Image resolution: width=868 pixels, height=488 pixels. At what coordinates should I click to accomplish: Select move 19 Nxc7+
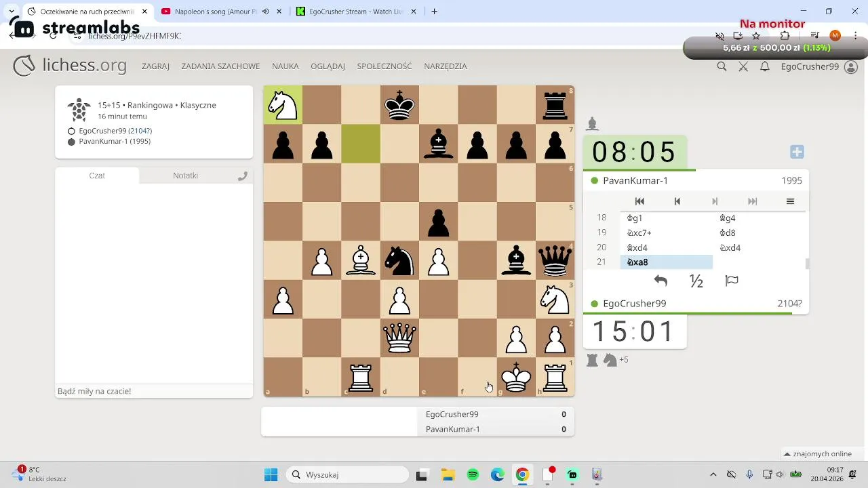[666, 233]
